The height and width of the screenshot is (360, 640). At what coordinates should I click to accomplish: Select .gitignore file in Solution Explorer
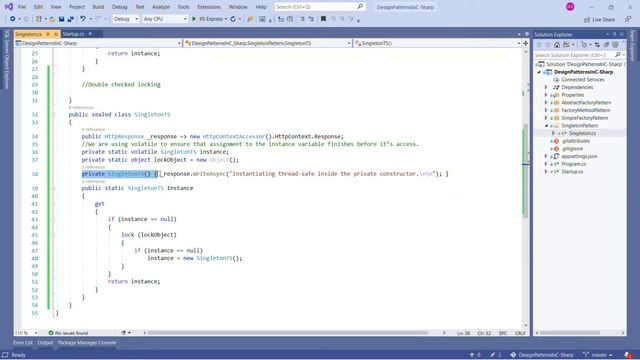click(x=572, y=149)
